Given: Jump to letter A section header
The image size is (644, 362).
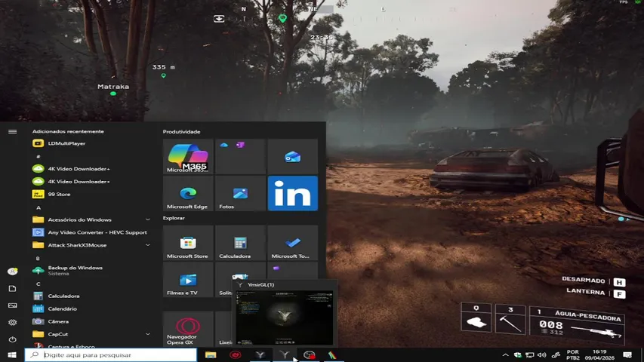Looking at the screenshot, I should tap(39, 207).
